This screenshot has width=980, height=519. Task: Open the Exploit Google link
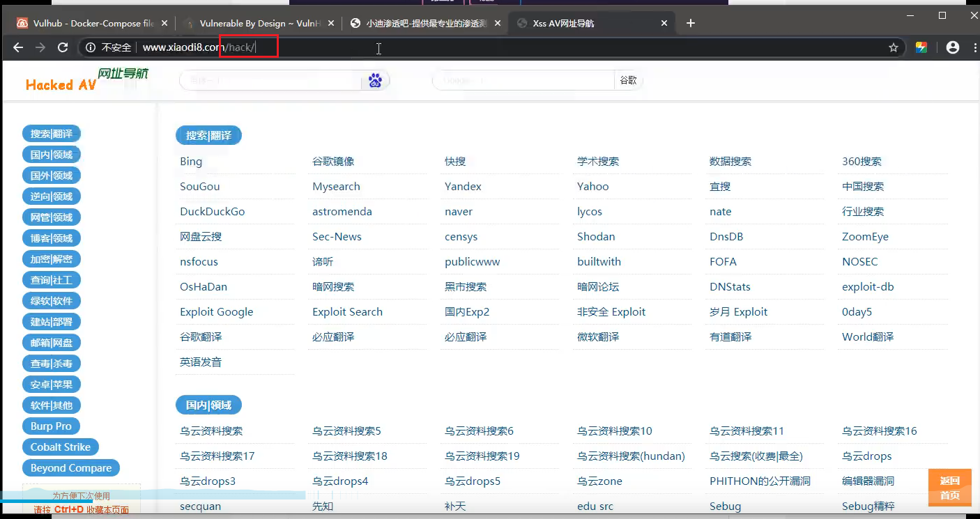pos(217,312)
